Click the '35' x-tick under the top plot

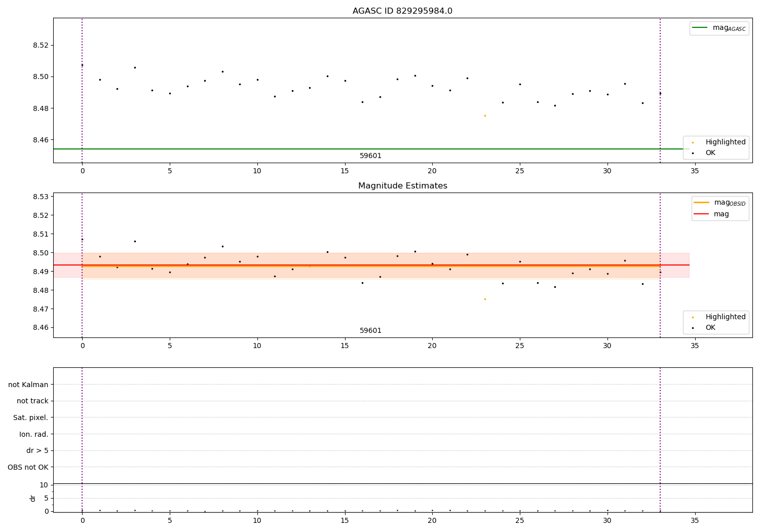(x=695, y=171)
